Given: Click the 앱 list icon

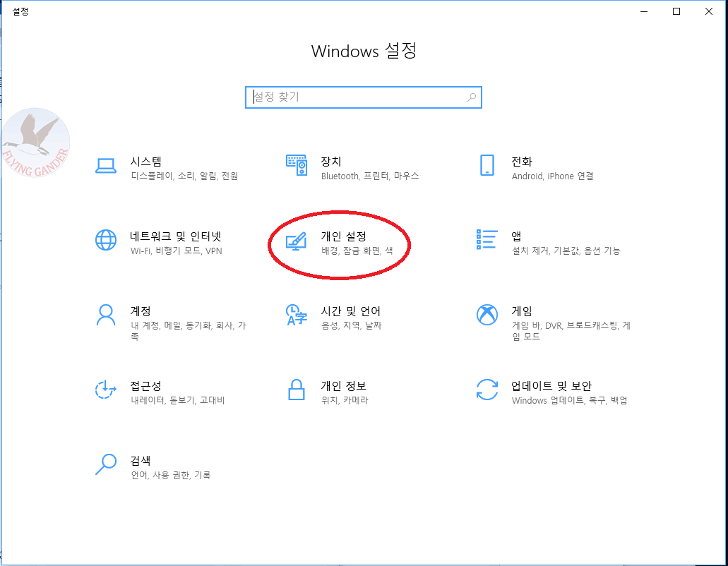Looking at the screenshot, I should [487, 239].
